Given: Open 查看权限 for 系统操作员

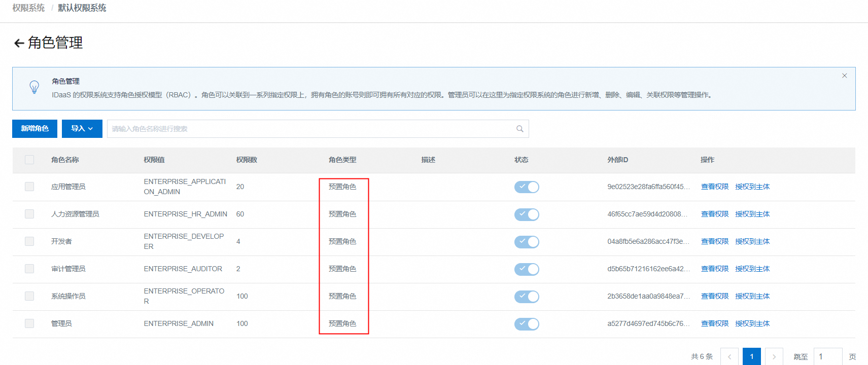Looking at the screenshot, I should point(714,296).
